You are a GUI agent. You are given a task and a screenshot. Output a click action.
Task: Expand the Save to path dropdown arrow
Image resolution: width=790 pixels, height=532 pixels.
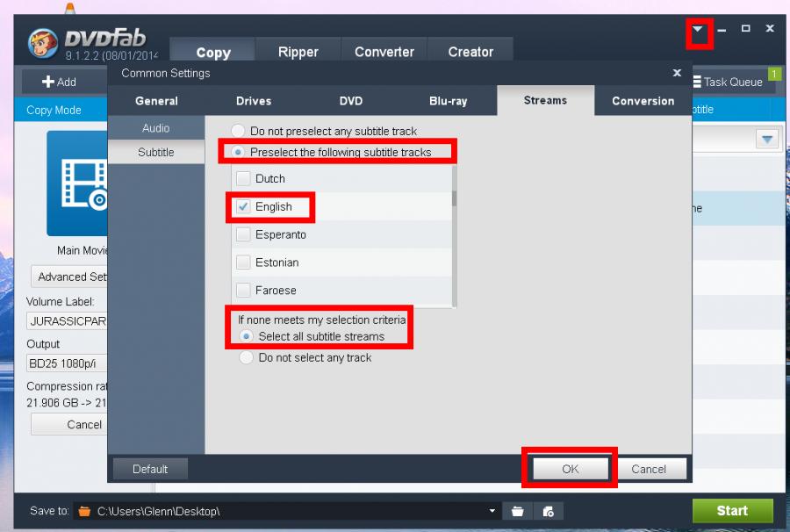point(492,511)
